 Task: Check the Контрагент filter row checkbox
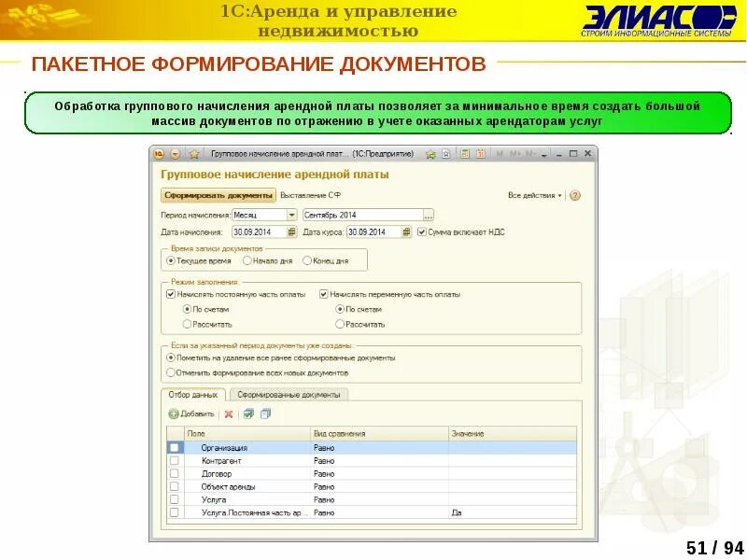(175, 460)
